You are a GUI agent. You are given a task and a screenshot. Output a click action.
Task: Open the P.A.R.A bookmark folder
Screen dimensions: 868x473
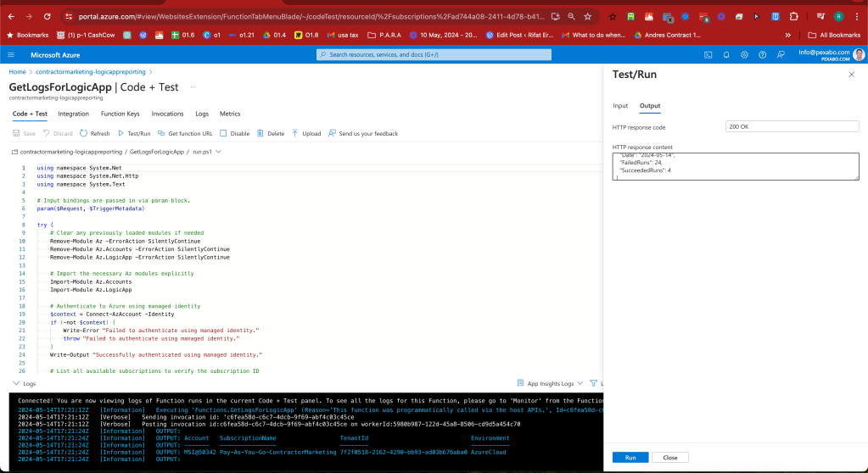(384, 35)
